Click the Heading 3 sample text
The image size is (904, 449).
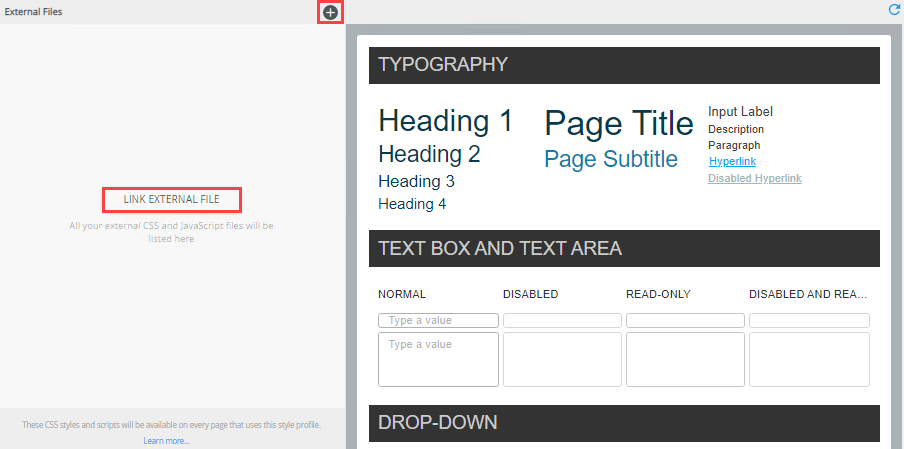(416, 182)
